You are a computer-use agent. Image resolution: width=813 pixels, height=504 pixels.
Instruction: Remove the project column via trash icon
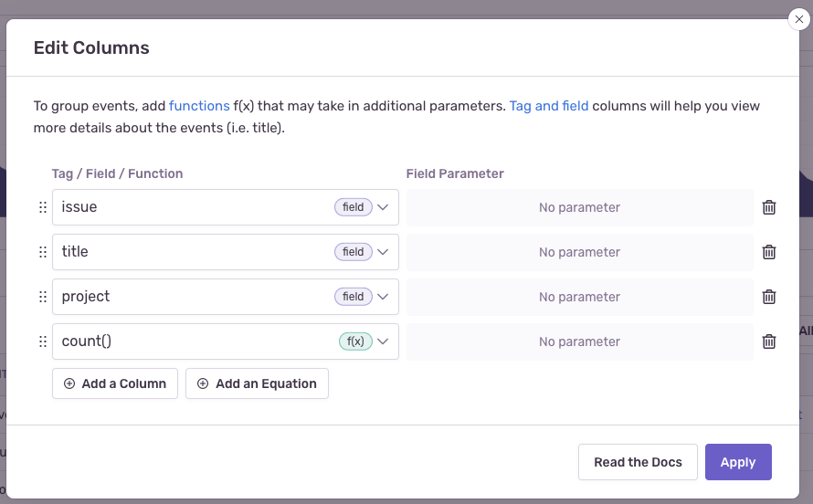click(769, 297)
